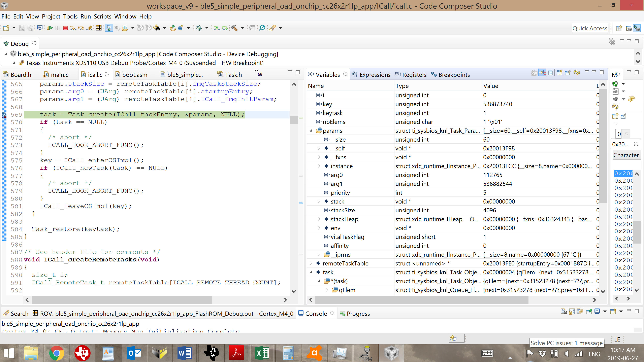Viewport: 644px width, 362px height.
Task: Open Outlook from the taskbar
Action: (134, 353)
